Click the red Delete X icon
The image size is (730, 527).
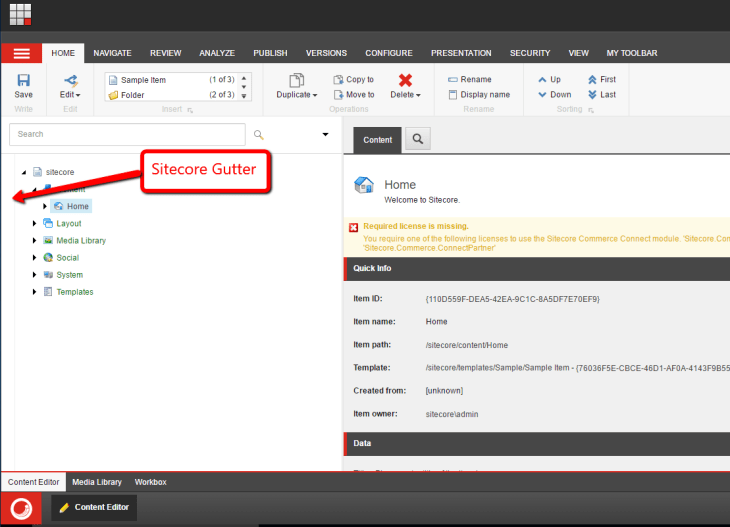406,80
